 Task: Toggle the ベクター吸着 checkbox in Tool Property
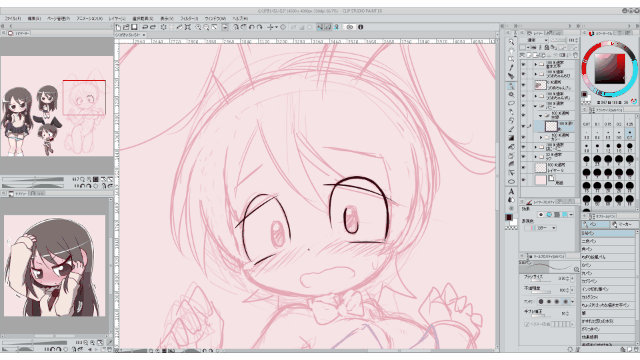click(x=527, y=324)
